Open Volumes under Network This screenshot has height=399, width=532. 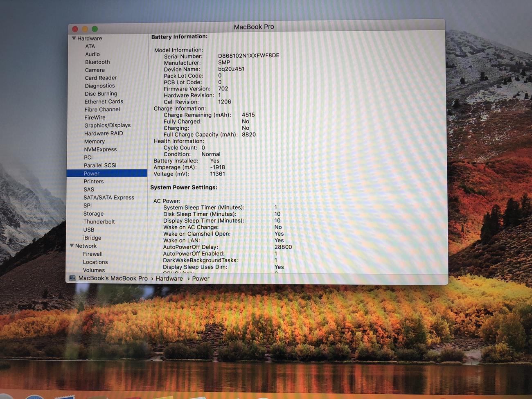coord(94,270)
